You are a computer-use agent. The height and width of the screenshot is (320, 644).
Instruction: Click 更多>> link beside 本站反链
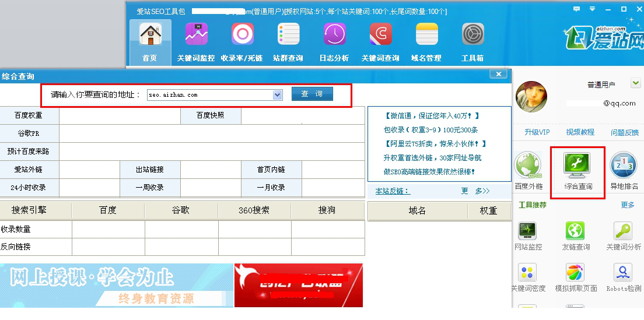pos(475,191)
